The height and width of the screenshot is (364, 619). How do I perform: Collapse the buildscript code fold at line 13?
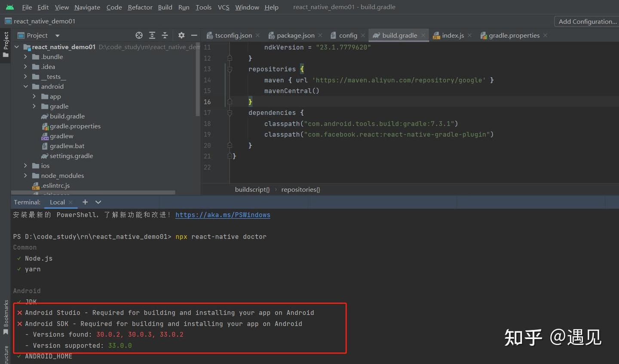(x=230, y=69)
